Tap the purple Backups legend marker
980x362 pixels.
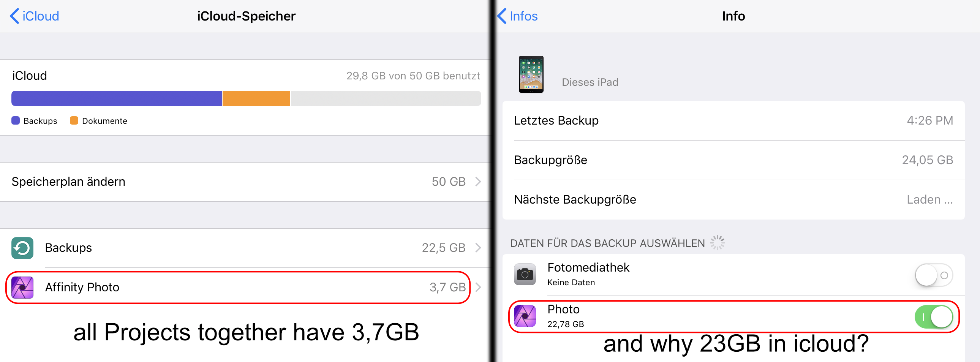(16, 120)
